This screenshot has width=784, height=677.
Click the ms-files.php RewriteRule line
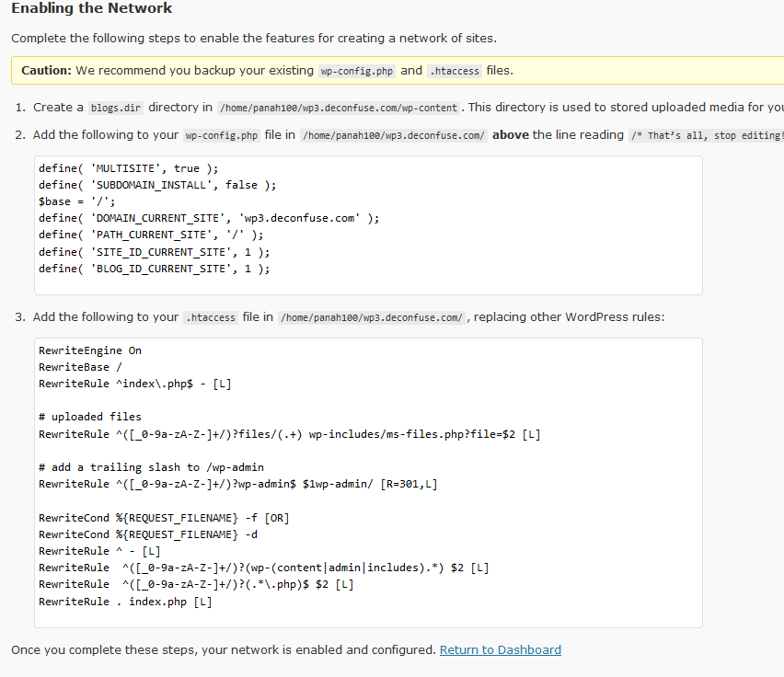click(290, 434)
